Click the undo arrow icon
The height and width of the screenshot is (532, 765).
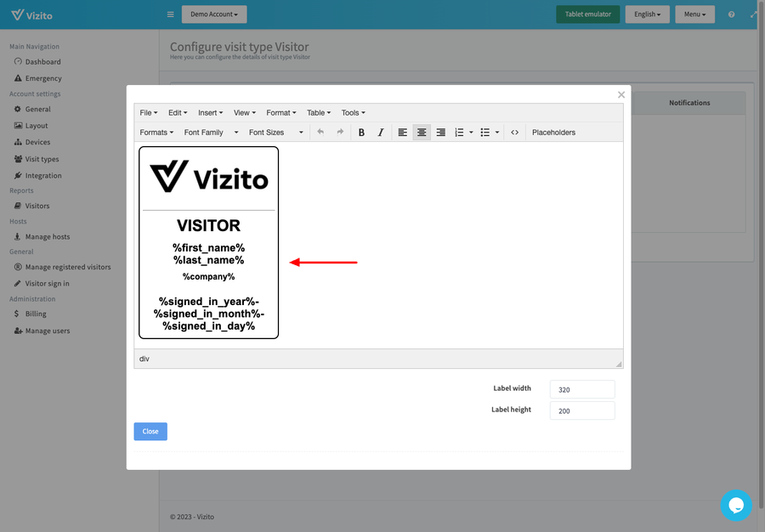point(320,133)
